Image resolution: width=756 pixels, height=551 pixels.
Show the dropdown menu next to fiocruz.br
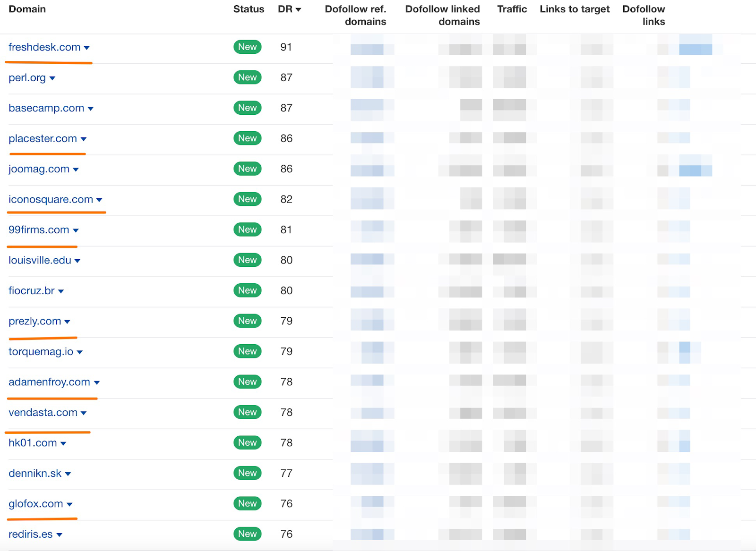coord(61,292)
